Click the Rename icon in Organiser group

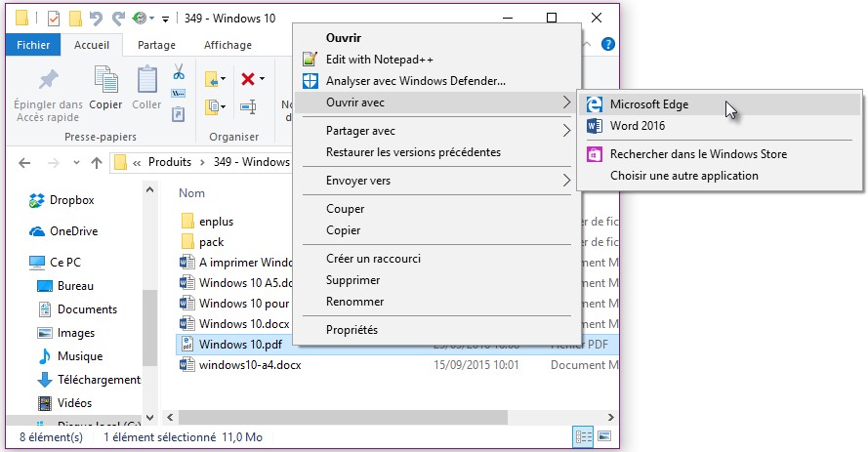[x=248, y=106]
